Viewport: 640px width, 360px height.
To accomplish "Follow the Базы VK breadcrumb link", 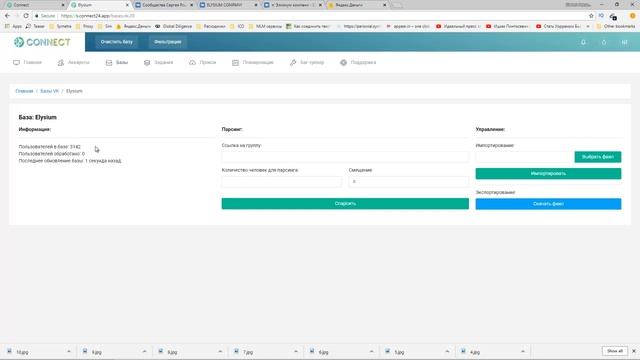I will click(49, 91).
